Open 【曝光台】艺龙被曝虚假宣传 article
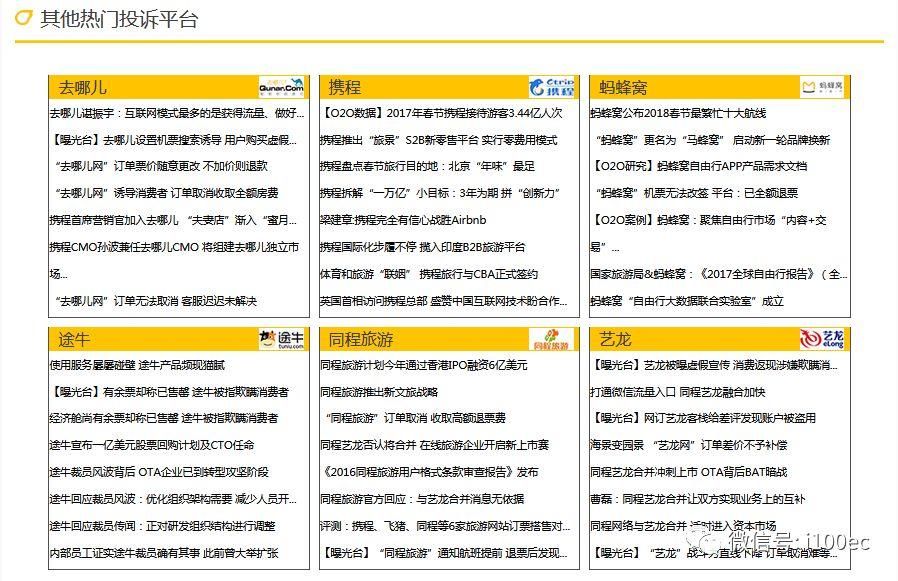Viewport: 898px width, 581px height. [714, 365]
